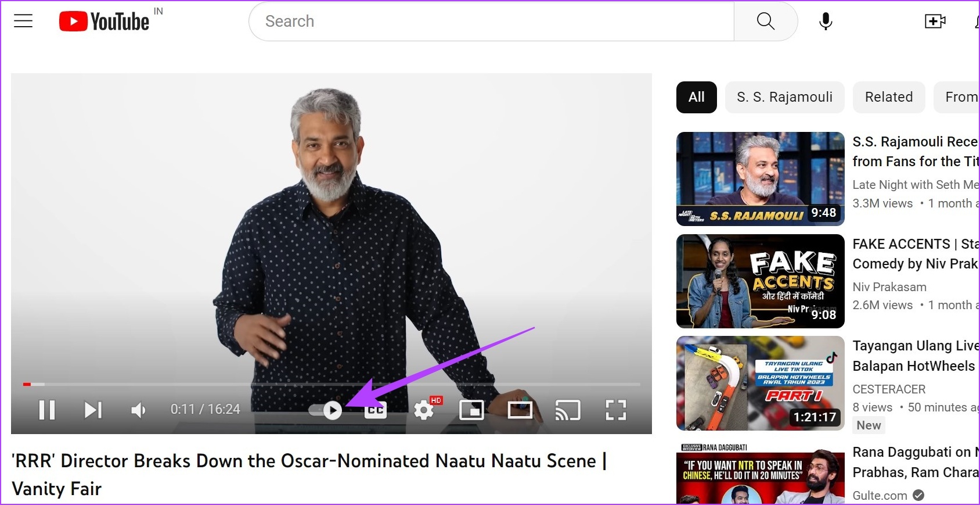Image resolution: width=980 pixels, height=505 pixels.
Task: Visit Late Night with Seth Meyers channel
Action: tap(916, 185)
